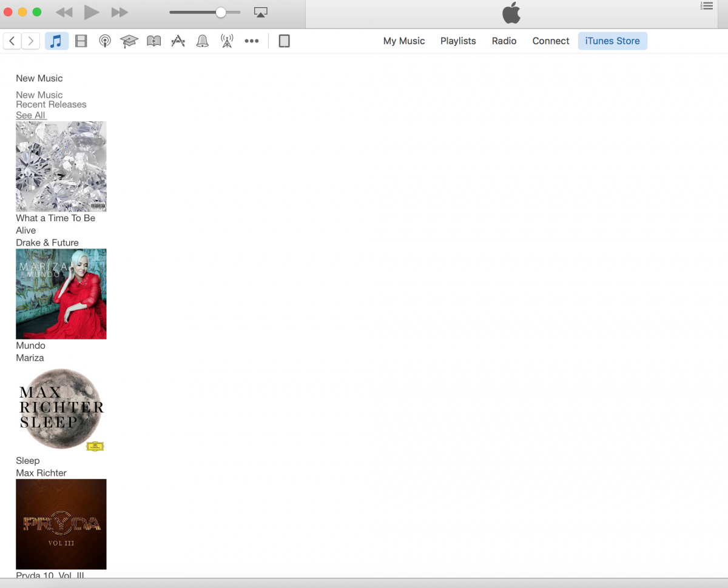
Task: Go forward with the right chevron button
Action: click(30, 41)
